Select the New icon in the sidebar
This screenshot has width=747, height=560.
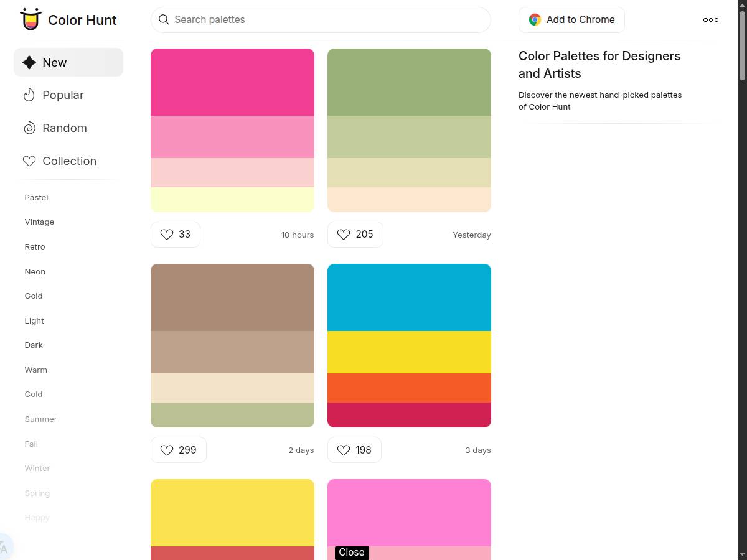29,62
